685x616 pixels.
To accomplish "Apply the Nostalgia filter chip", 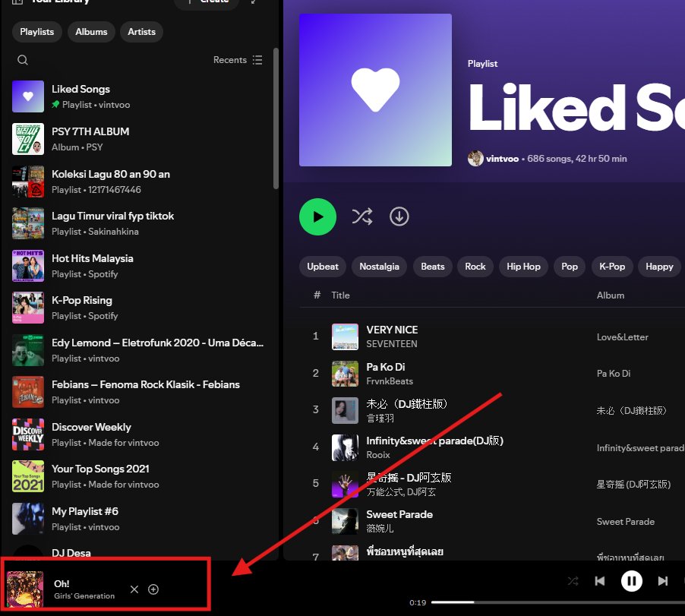I will tap(379, 267).
